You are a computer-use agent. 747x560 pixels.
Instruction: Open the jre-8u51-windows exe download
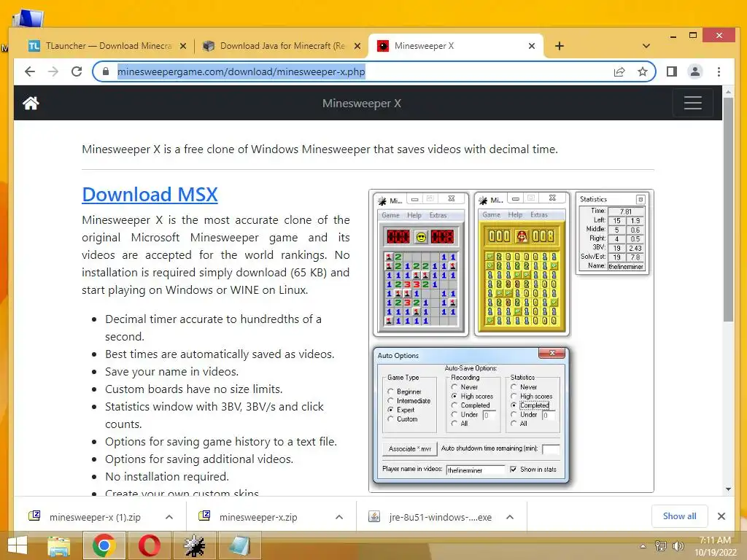pyautogui.click(x=440, y=517)
